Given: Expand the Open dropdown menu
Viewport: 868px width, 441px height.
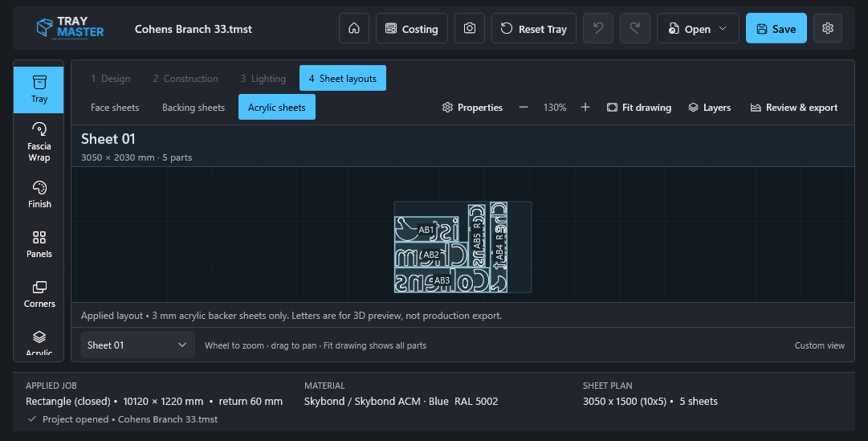Looking at the screenshot, I should 698,28.
